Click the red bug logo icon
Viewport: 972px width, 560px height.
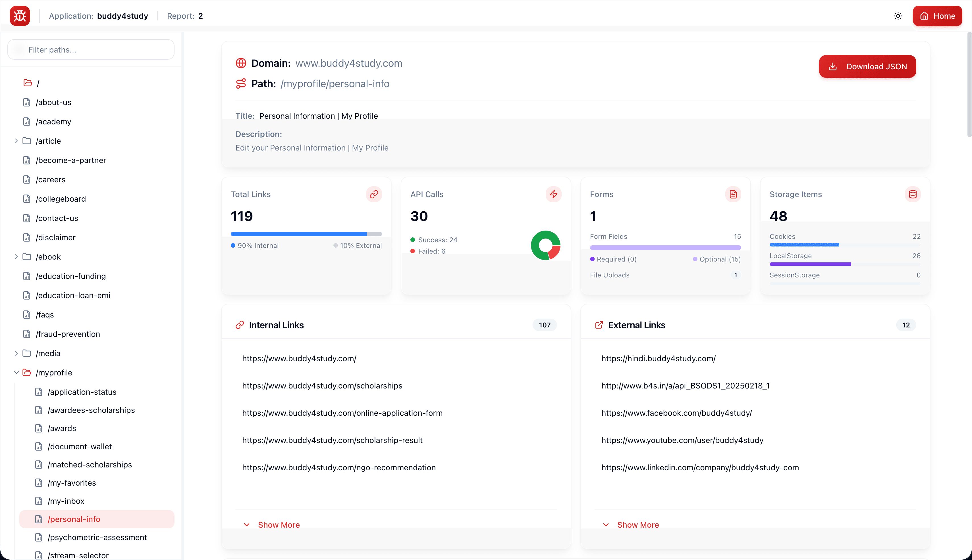[x=20, y=16]
